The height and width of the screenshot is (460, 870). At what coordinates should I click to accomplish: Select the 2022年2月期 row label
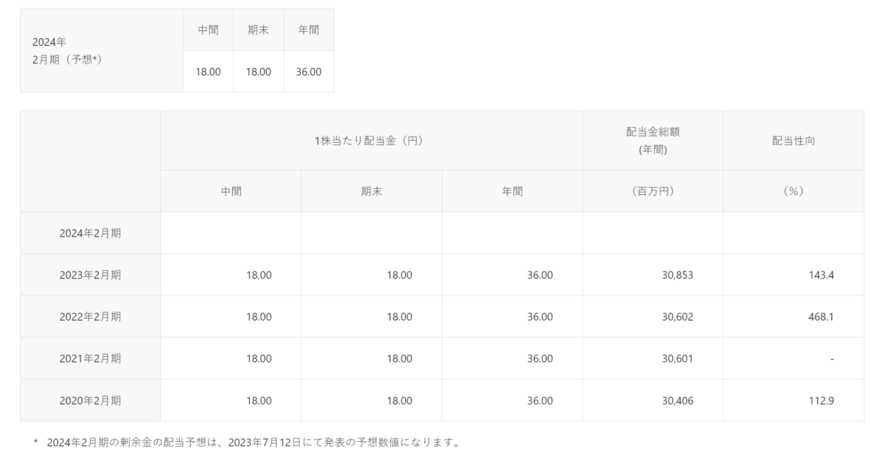point(90,316)
